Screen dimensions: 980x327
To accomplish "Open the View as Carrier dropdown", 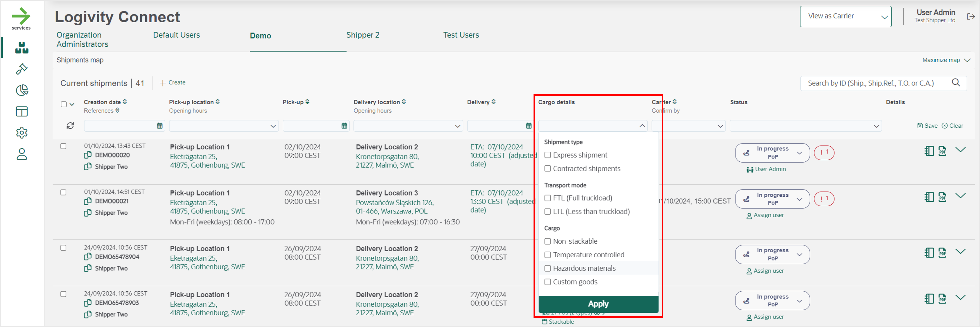I will click(845, 16).
